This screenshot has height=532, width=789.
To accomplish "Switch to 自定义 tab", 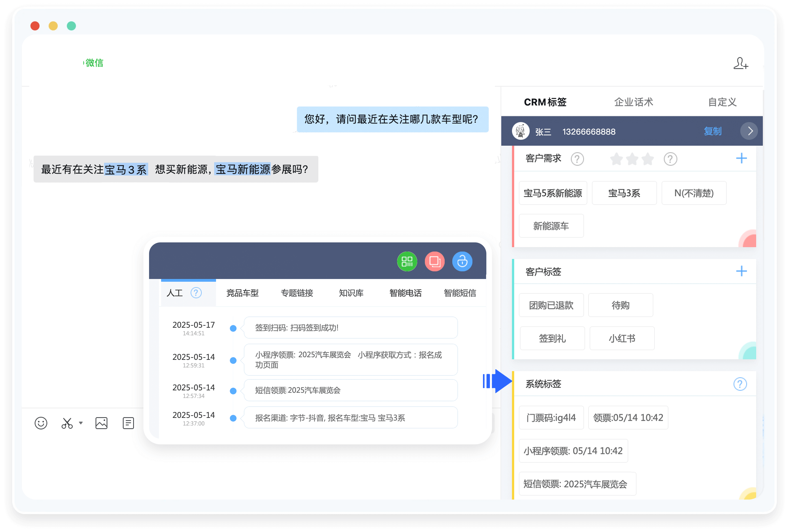I will pos(722,102).
